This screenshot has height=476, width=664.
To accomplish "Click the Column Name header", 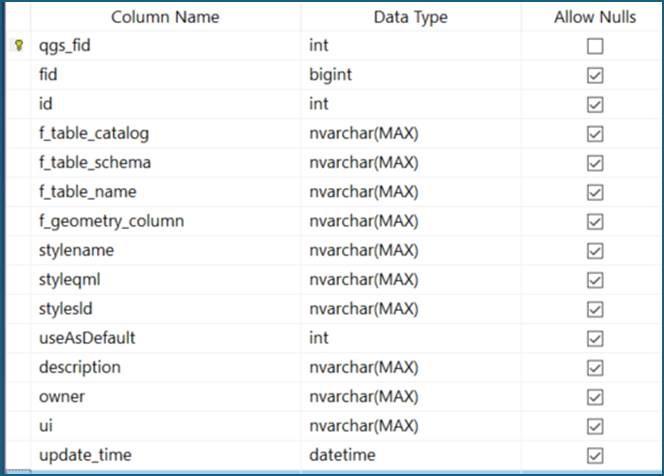I will click(166, 17).
